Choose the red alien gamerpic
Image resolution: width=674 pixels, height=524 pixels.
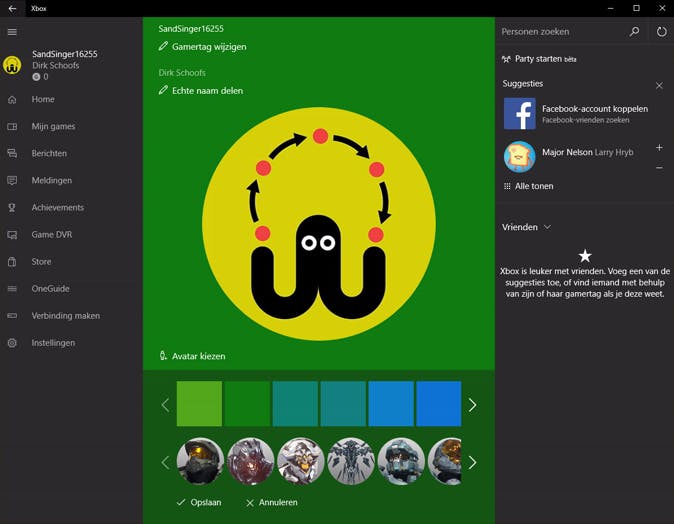click(x=251, y=461)
